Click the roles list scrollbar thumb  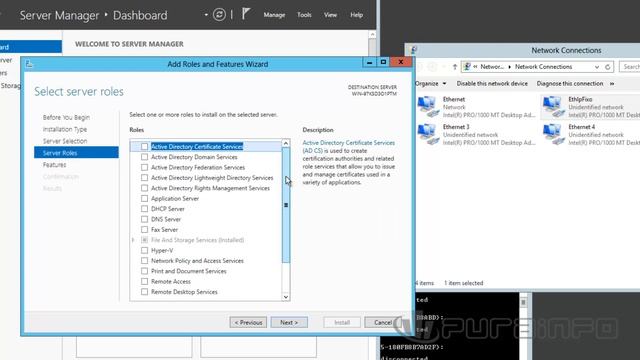click(286, 205)
